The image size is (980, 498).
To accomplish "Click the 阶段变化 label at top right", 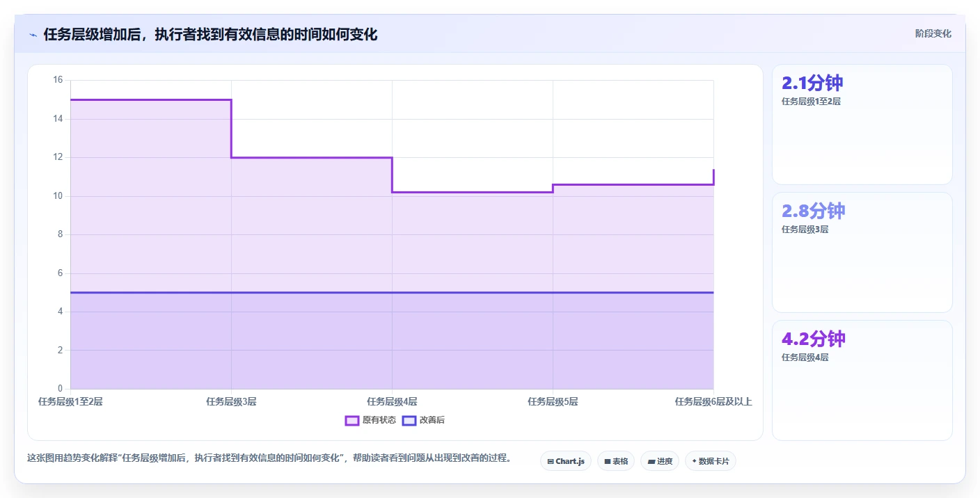I will point(933,33).
